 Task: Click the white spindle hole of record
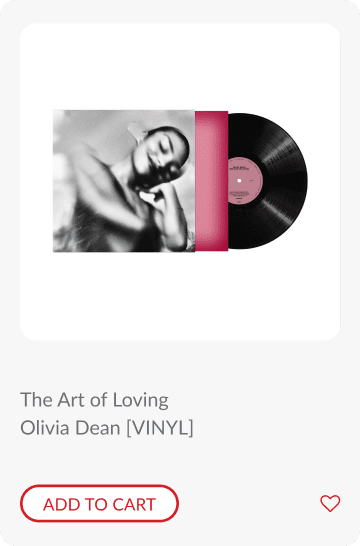[239, 181]
